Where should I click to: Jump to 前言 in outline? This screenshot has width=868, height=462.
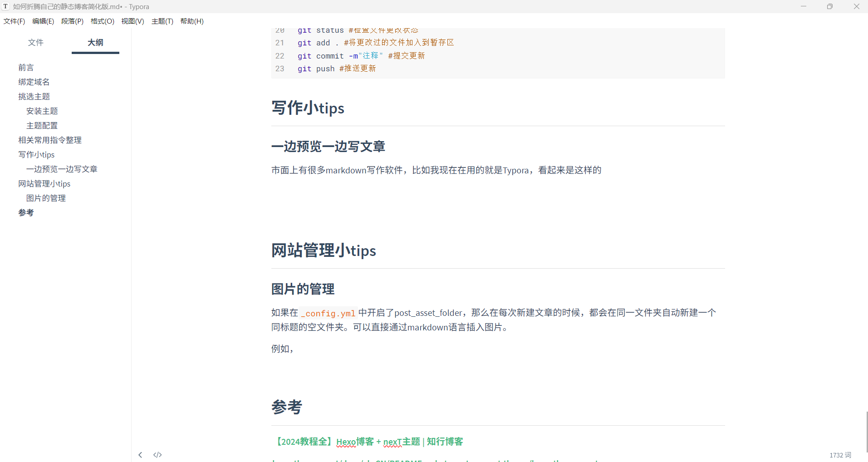click(26, 68)
